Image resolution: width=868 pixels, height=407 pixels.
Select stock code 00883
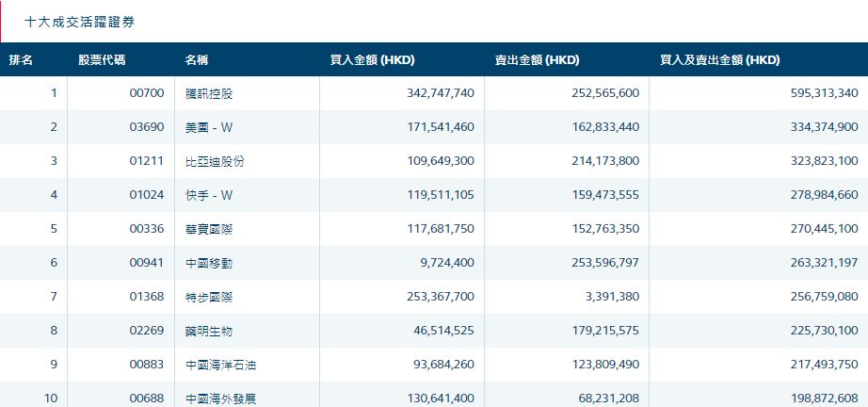point(147,365)
